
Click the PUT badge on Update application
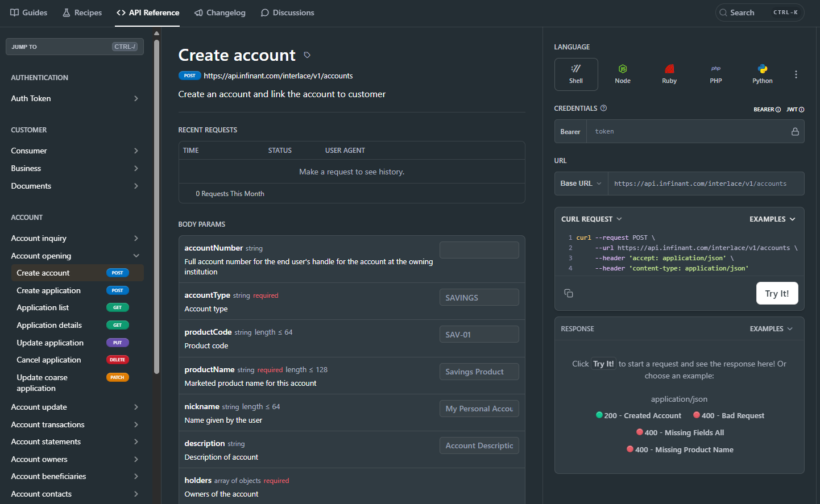[x=118, y=343]
